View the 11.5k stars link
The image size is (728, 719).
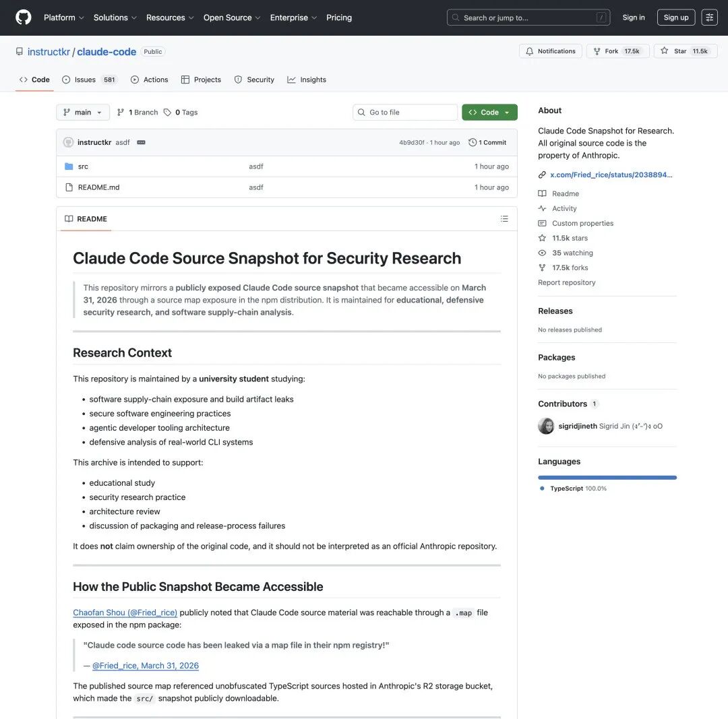click(x=563, y=238)
